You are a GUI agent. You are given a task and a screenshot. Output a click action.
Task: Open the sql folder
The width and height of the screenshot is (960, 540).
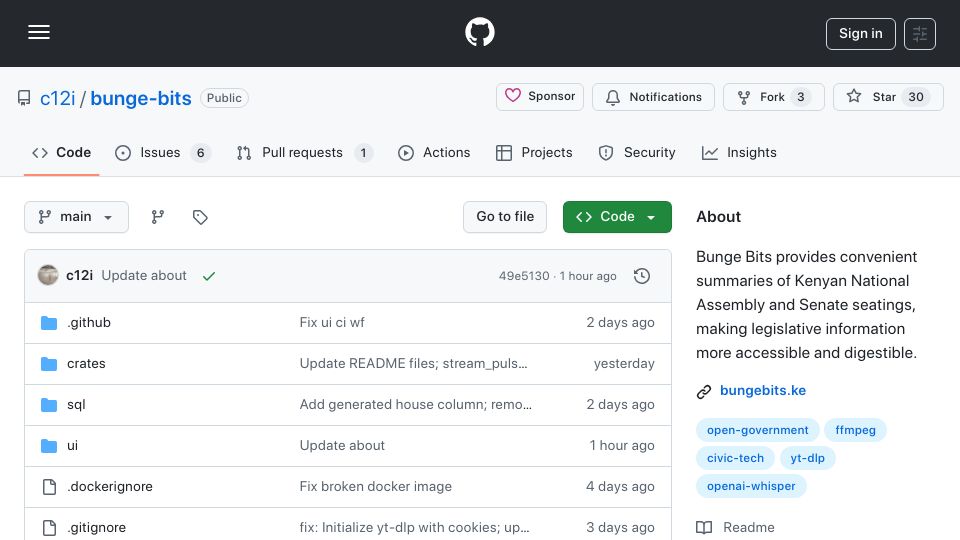pos(76,405)
